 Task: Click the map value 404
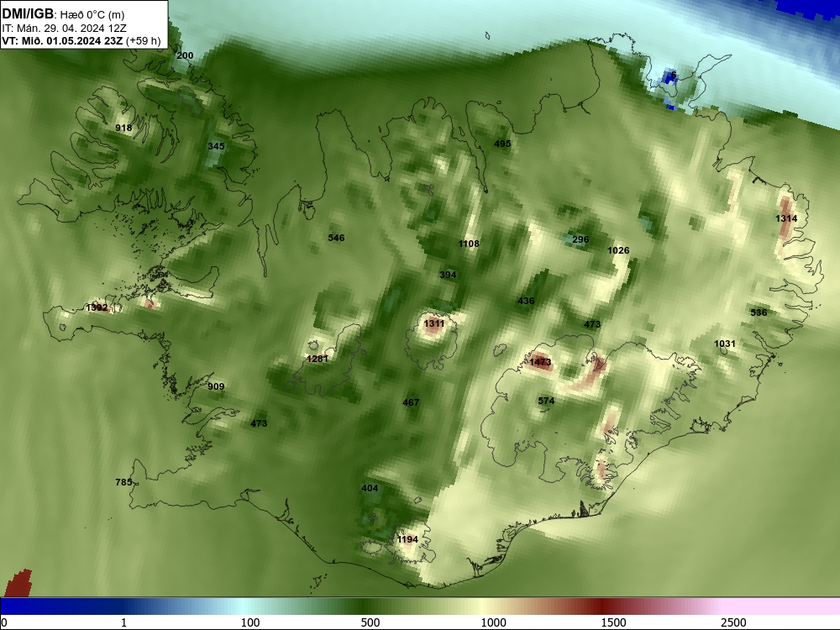pos(370,488)
